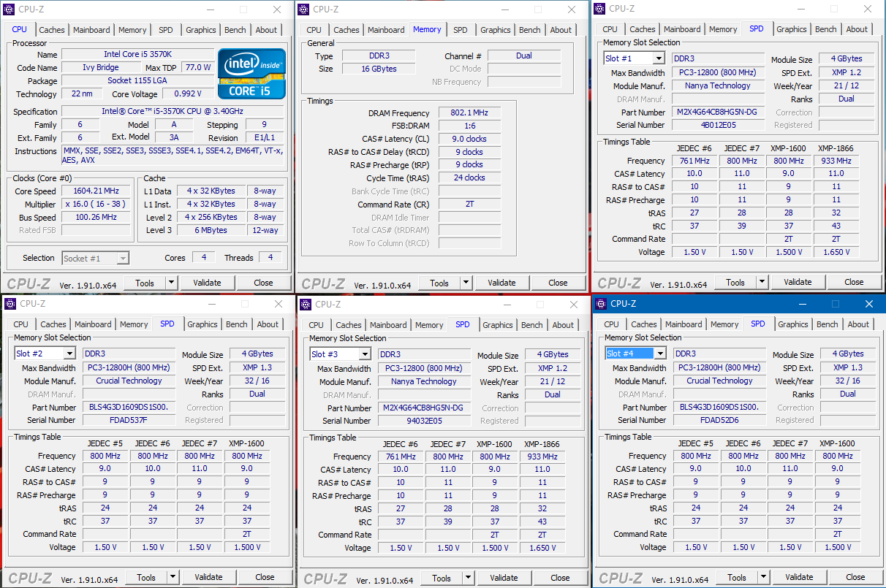Open Tools arrow menu in the Memory tab window
This screenshot has height=588, width=886.
tap(466, 283)
